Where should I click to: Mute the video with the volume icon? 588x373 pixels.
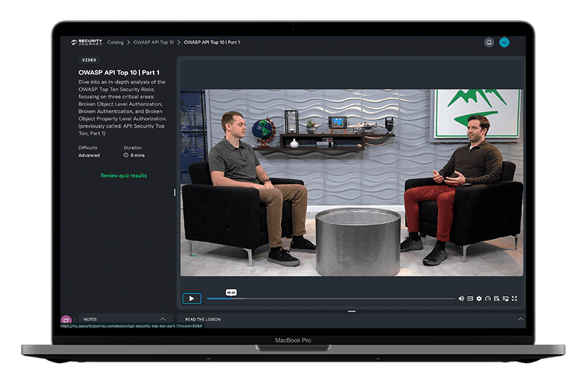[x=461, y=299]
